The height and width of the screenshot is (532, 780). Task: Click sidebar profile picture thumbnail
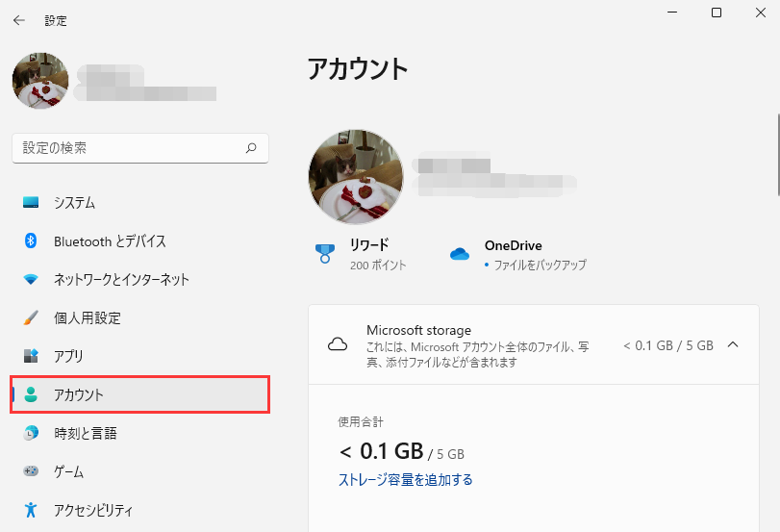pyautogui.click(x=40, y=81)
